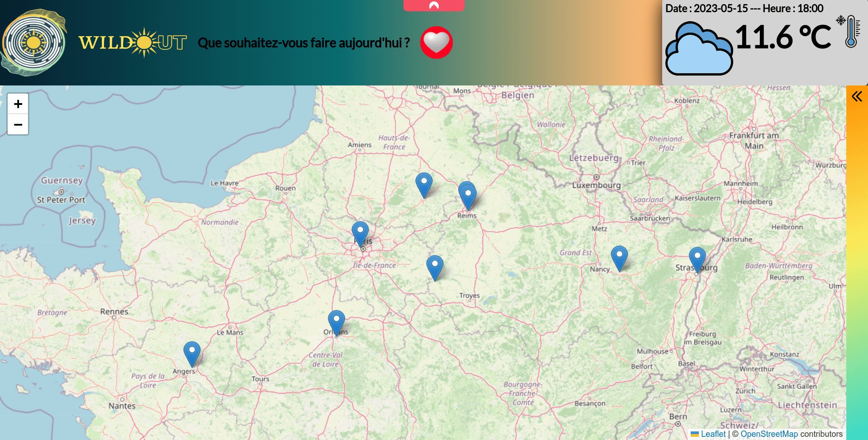Zoom in on the map
868x440 pixels.
click(x=18, y=104)
